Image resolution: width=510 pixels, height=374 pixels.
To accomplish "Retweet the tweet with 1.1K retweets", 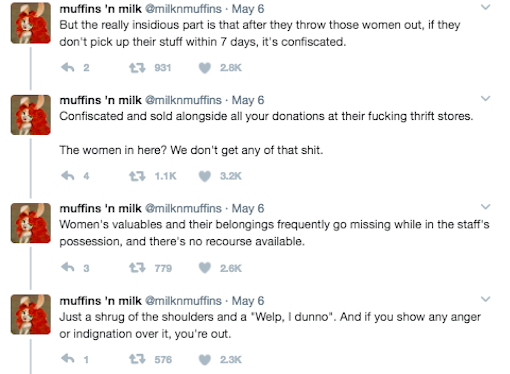I will pos(137,176).
